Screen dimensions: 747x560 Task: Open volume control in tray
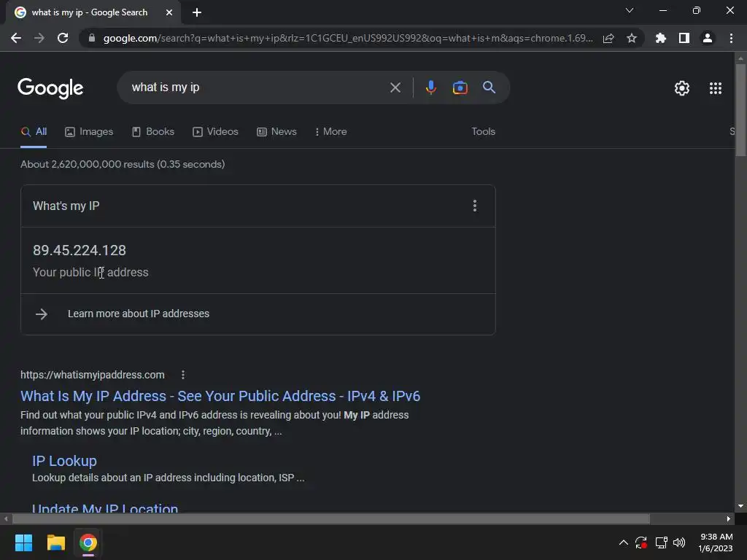pos(679,542)
